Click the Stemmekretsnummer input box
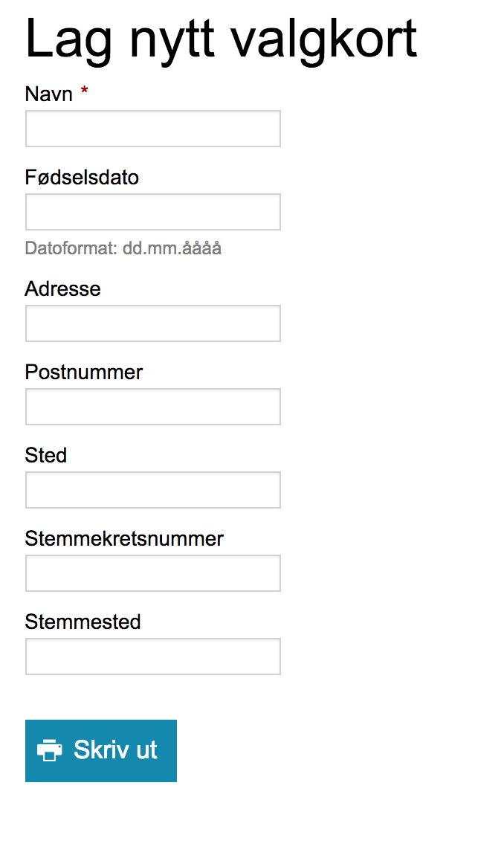Viewport: 504px width, 858px height. coord(153,573)
